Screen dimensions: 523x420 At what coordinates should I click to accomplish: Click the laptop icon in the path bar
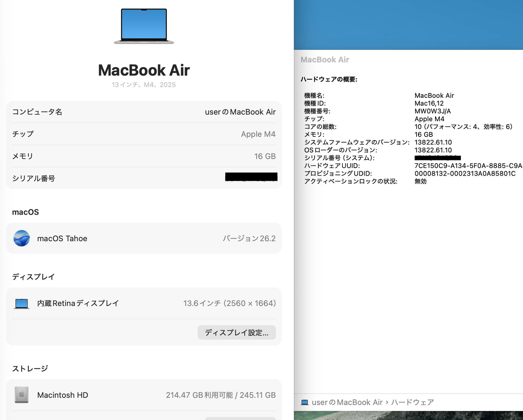point(305,402)
